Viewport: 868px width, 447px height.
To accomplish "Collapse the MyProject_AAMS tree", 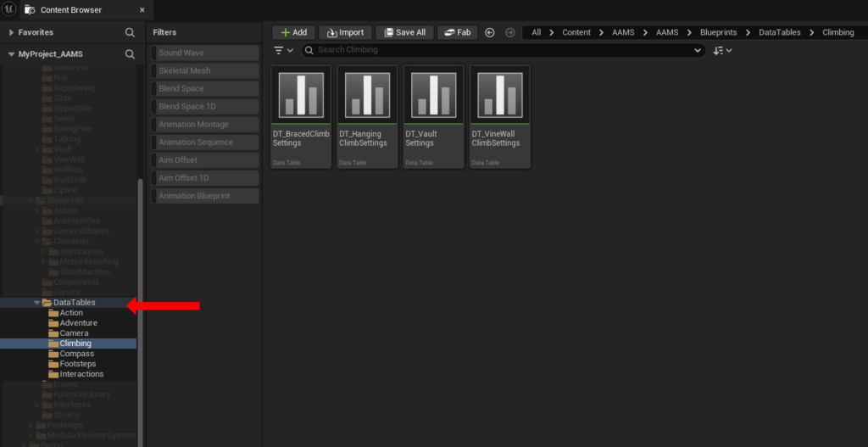I will pos(11,53).
